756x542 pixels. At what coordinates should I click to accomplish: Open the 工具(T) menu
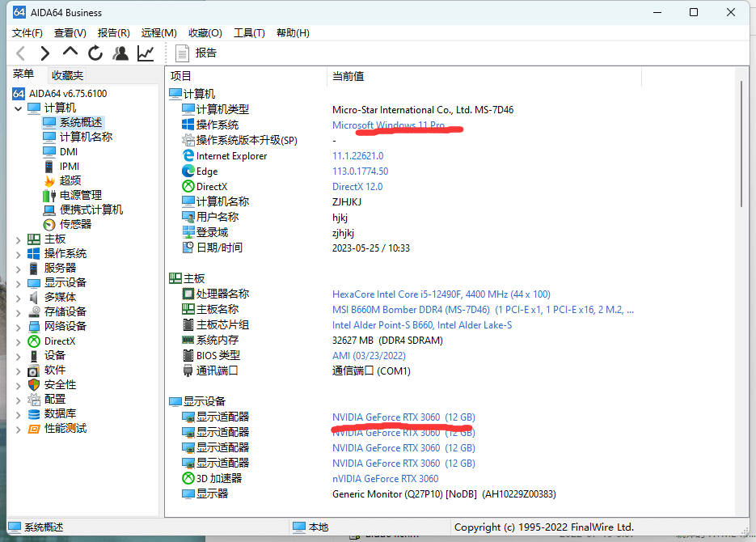pos(249,33)
